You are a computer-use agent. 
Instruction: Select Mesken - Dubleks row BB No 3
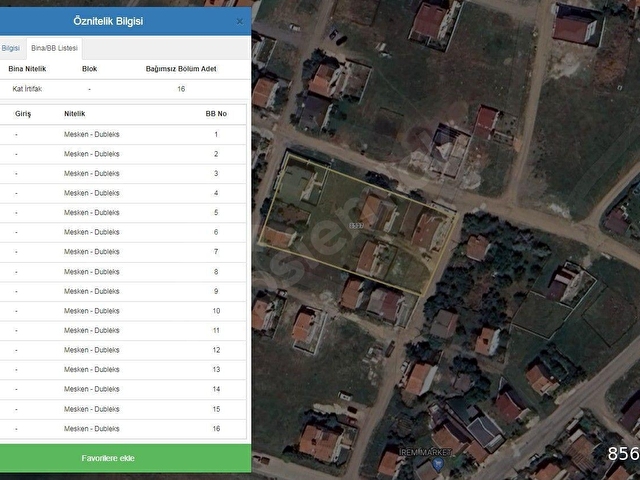(123, 173)
